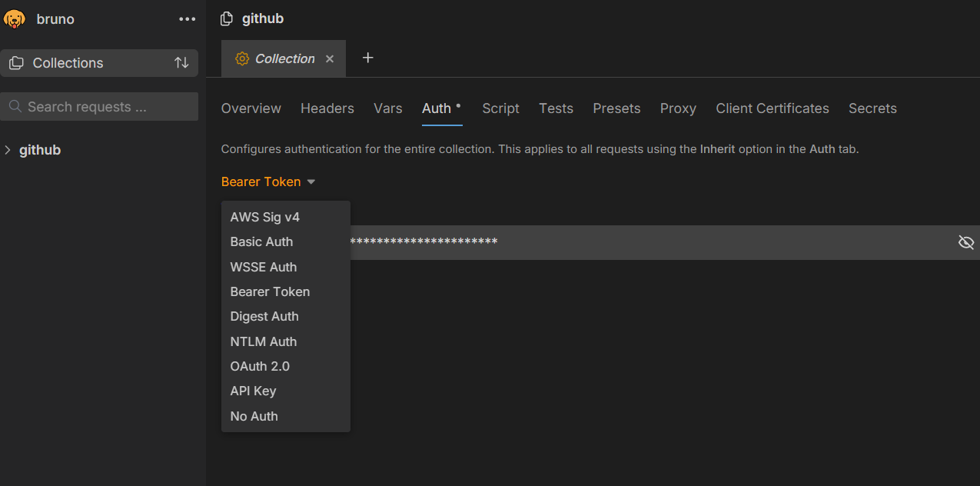The height and width of the screenshot is (486, 980).
Task: Switch to the Overview tab
Action: pyautogui.click(x=251, y=108)
